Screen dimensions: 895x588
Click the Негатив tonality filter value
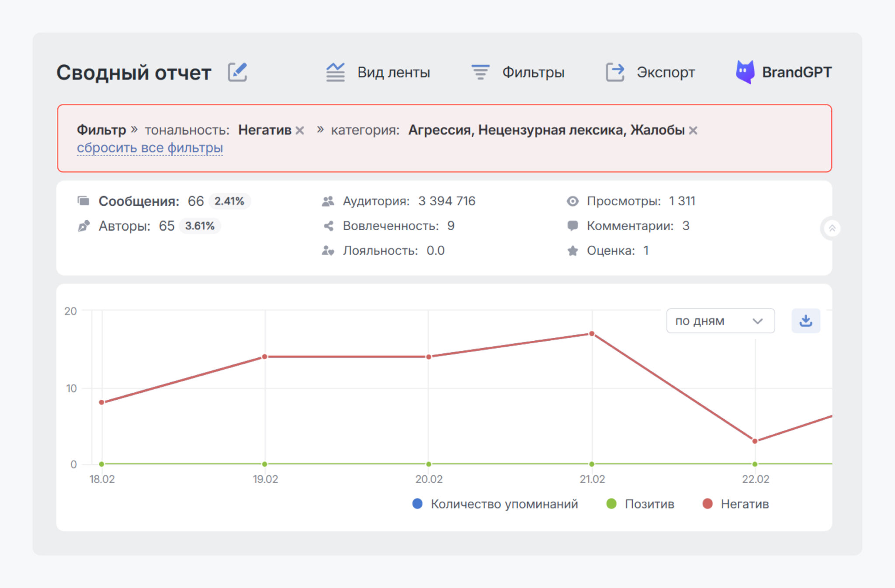click(x=265, y=130)
